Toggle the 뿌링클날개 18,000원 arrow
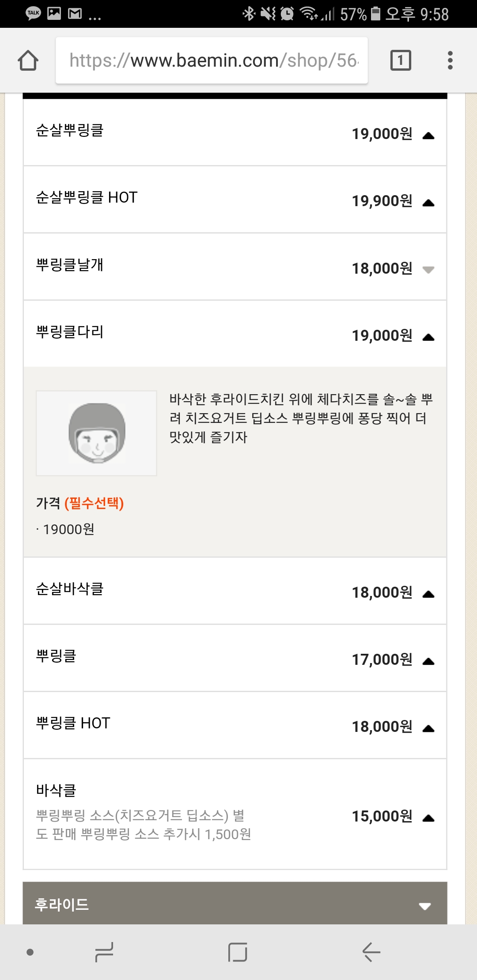Viewport: 477px width, 980px height. pos(428,269)
